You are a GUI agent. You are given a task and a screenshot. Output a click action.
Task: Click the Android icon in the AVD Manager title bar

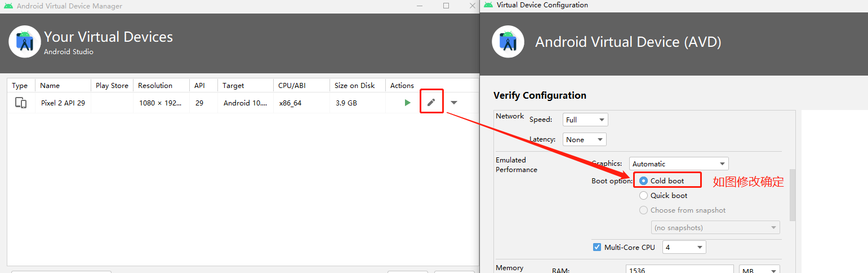tap(8, 6)
